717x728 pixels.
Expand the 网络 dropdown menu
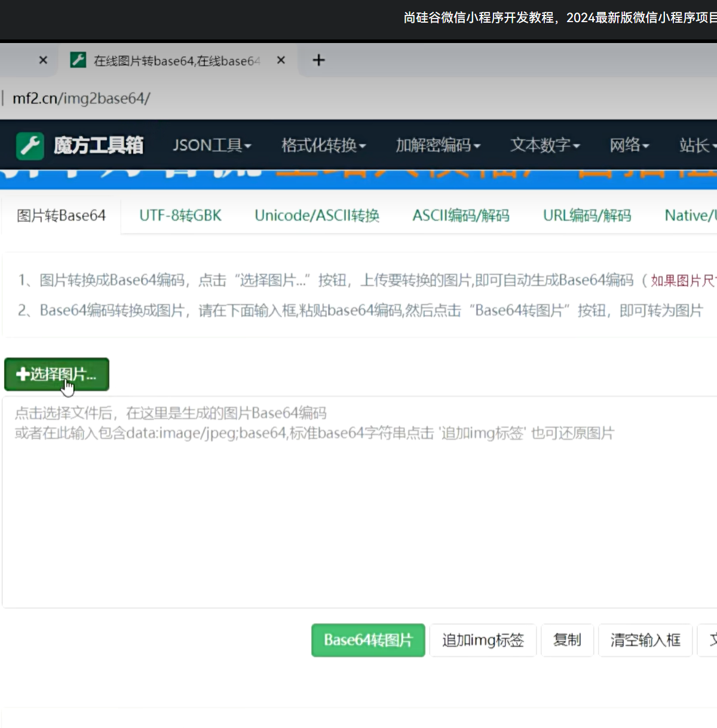(629, 145)
